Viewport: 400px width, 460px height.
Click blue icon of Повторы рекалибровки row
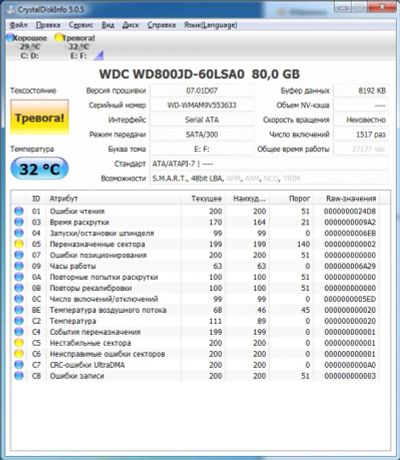(19, 288)
